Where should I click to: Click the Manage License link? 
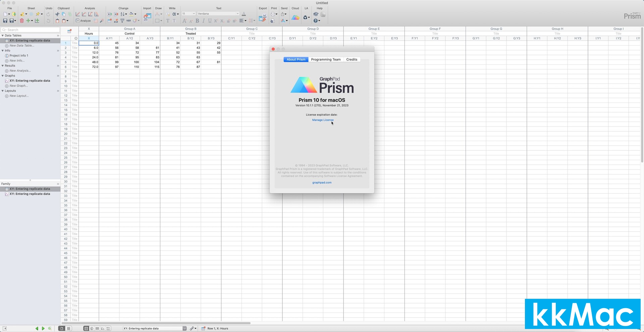pyautogui.click(x=323, y=120)
